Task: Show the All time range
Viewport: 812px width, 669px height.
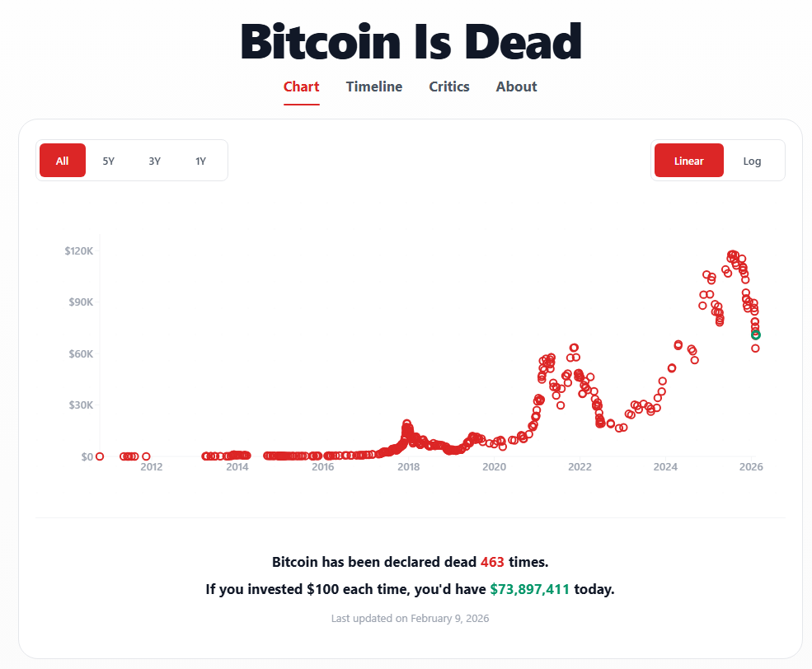Action: [x=63, y=161]
